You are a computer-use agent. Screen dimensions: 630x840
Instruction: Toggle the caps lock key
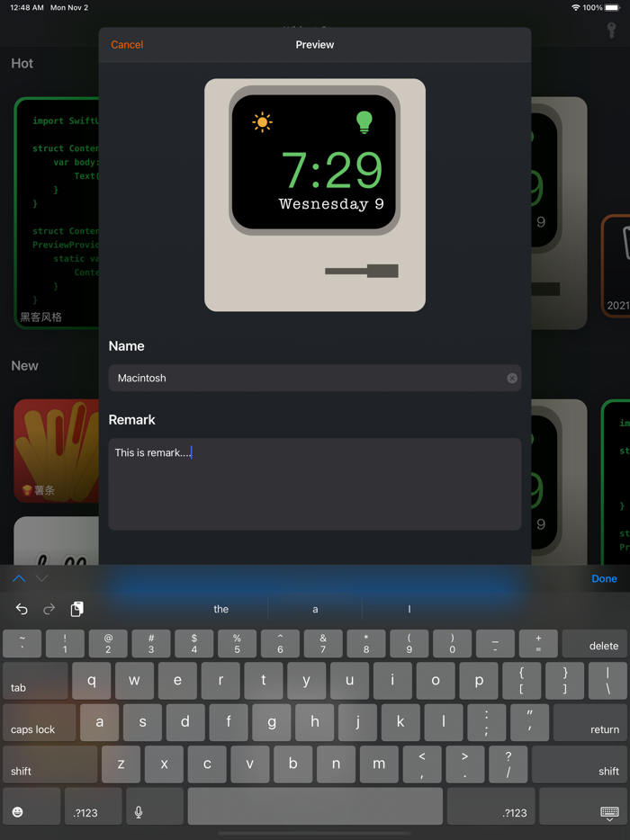coord(39,722)
